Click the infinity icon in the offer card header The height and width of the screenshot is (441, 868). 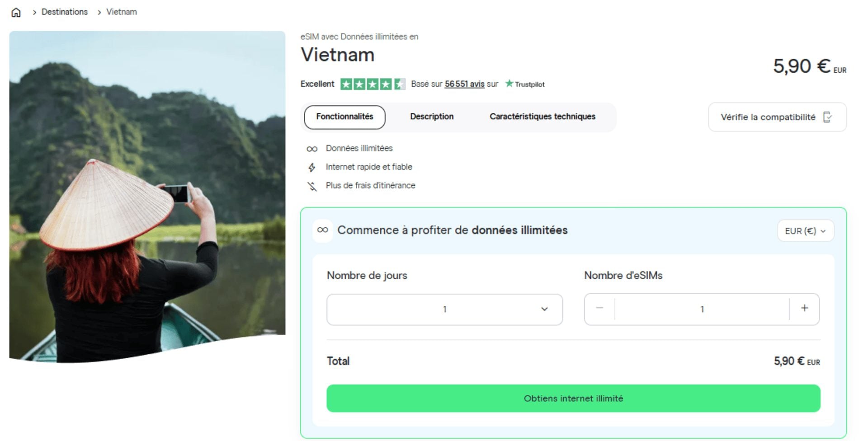tap(322, 230)
